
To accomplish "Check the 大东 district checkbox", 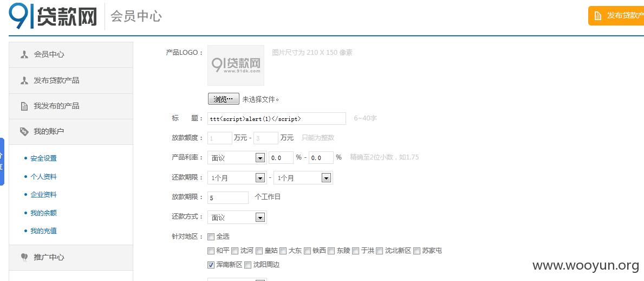I will click(283, 251).
